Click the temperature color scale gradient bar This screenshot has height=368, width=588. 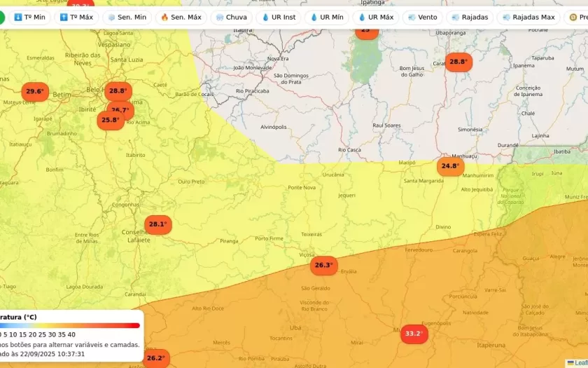coord(70,325)
